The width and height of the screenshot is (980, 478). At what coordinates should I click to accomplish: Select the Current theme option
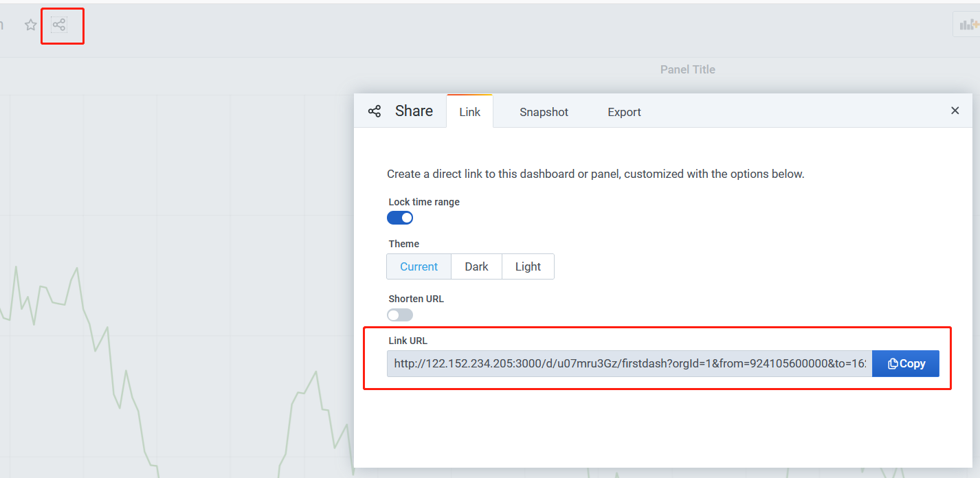419,266
